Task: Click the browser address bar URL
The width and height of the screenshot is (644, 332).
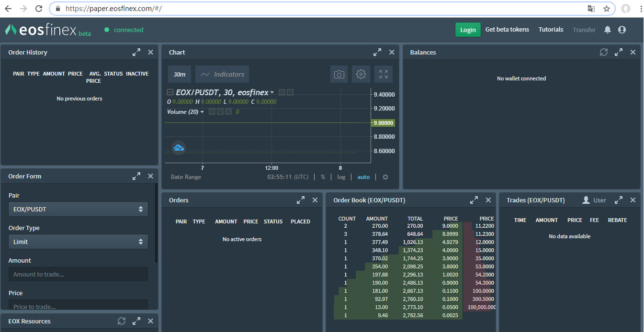Action: [x=113, y=9]
